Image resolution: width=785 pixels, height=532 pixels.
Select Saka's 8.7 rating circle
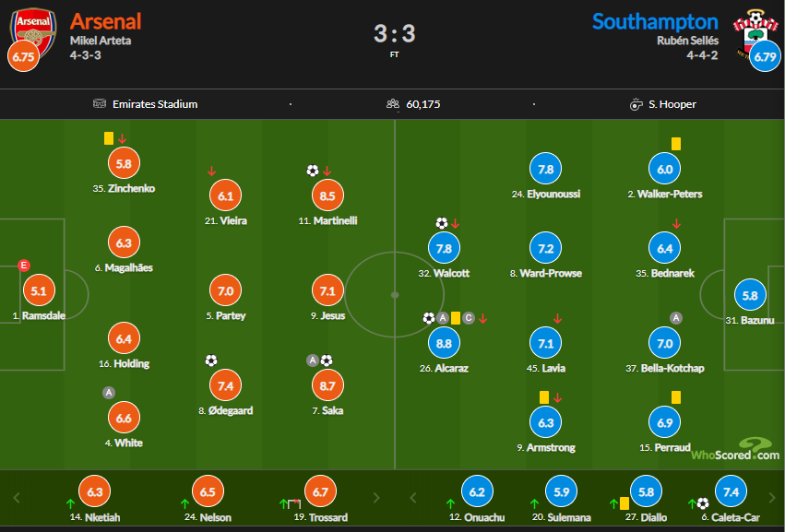click(x=328, y=386)
